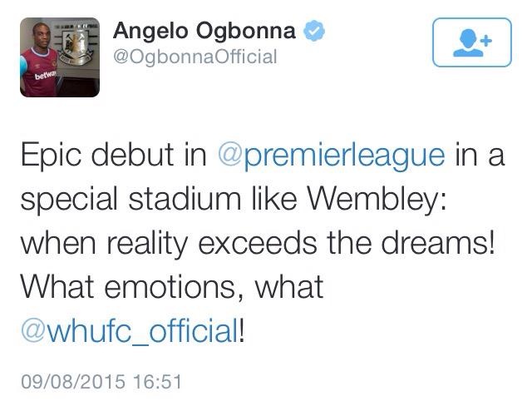Click the word Wembley in tweet
The image size is (532, 411).
[377, 200]
